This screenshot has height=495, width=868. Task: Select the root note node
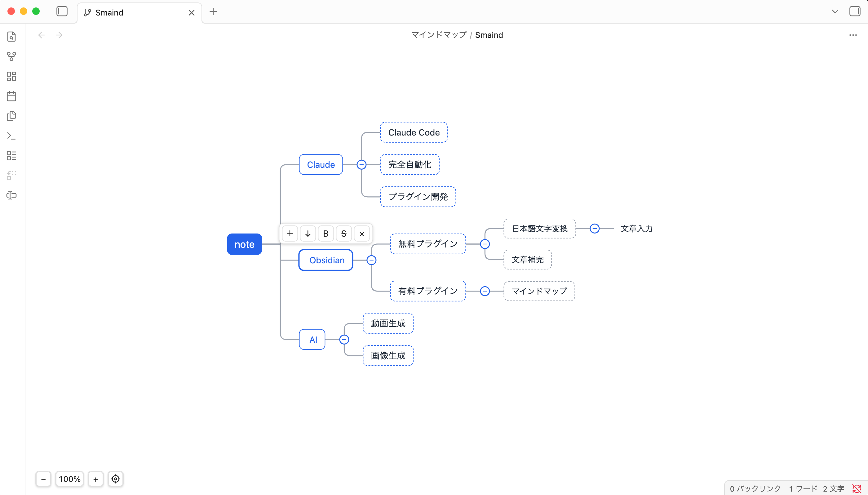coord(244,244)
